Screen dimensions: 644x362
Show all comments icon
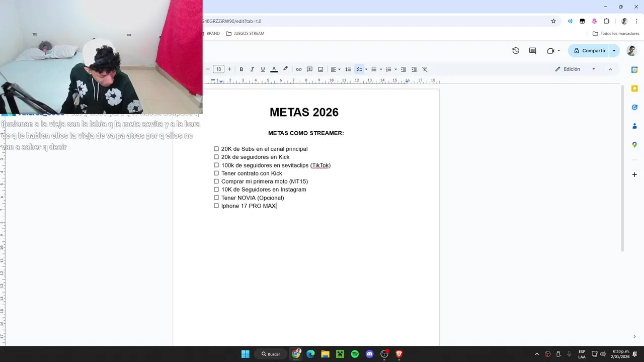pos(533,51)
